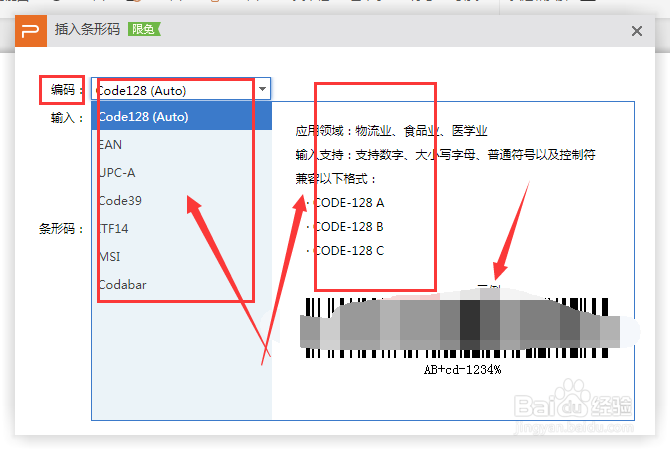Click the sample barcode preview image

[x=457, y=327]
